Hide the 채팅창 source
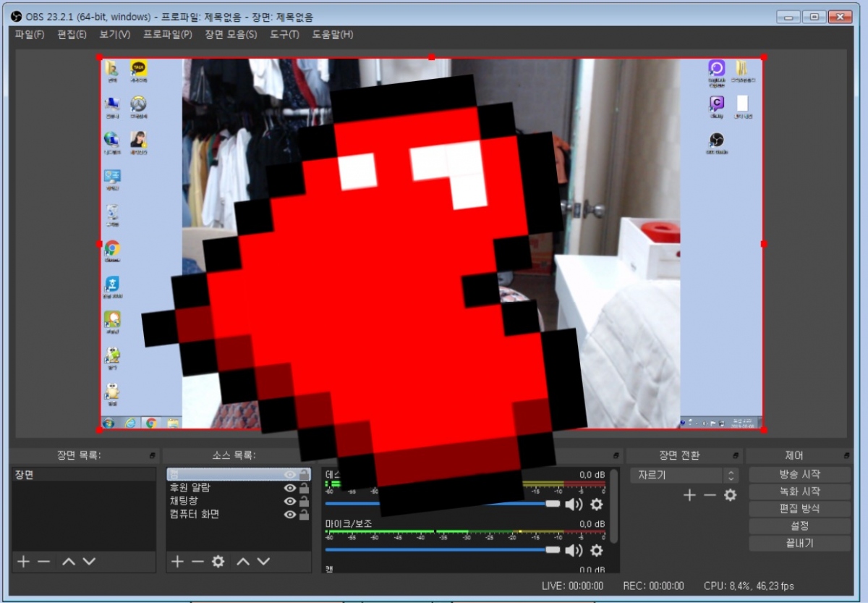868x603 pixels. tap(290, 501)
